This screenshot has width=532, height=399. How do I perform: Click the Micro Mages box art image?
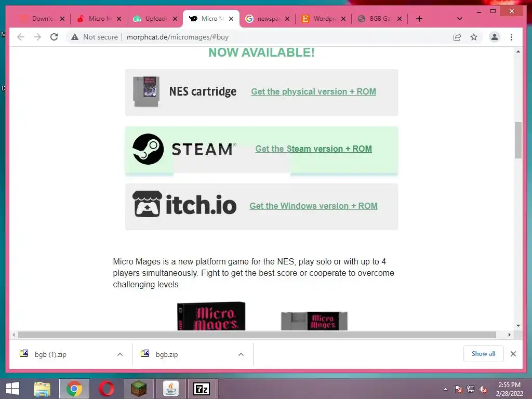[x=211, y=316]
